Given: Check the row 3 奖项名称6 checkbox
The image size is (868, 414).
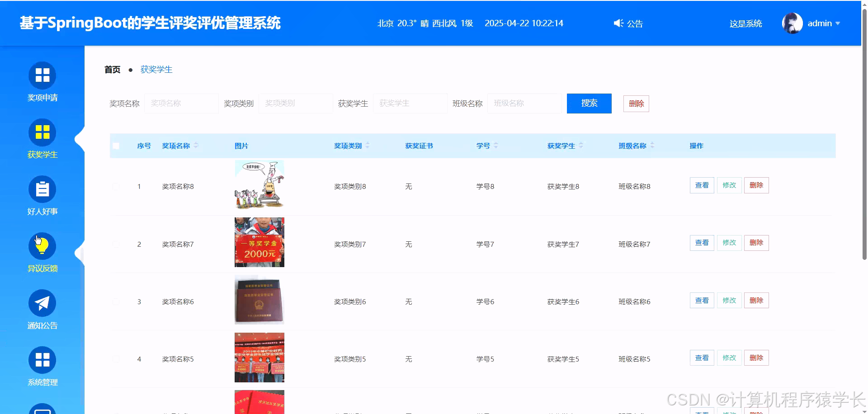Looking at the screenshot, I should tap(116, 301).
